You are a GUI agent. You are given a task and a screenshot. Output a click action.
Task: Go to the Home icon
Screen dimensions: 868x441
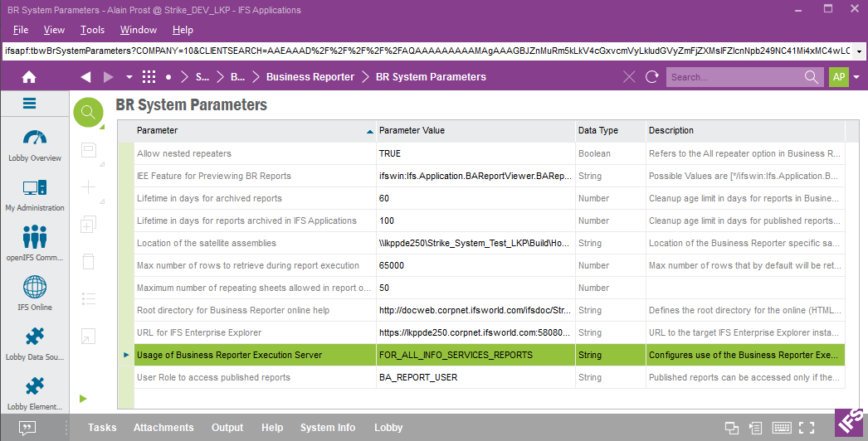coord(29,77)
